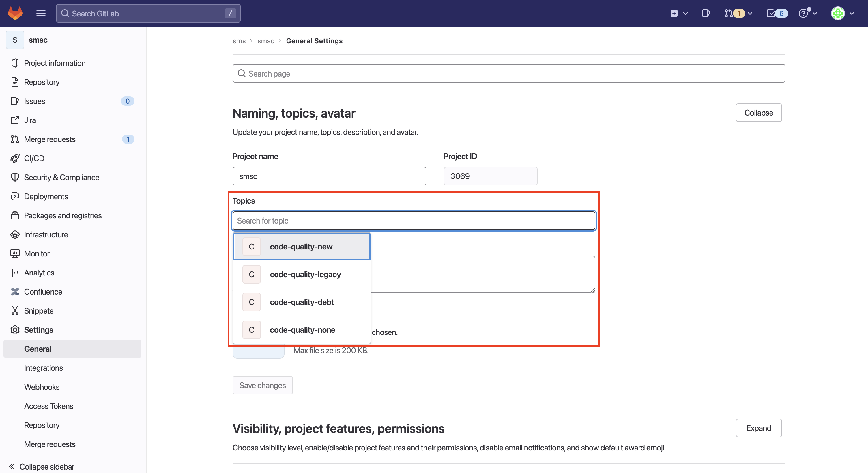
Task: Focus the Search page input field
Action: tap(508, 74)
